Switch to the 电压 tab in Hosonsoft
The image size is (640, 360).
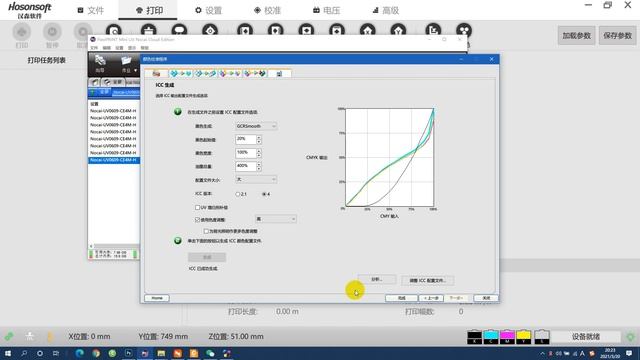tap(327, 10)
